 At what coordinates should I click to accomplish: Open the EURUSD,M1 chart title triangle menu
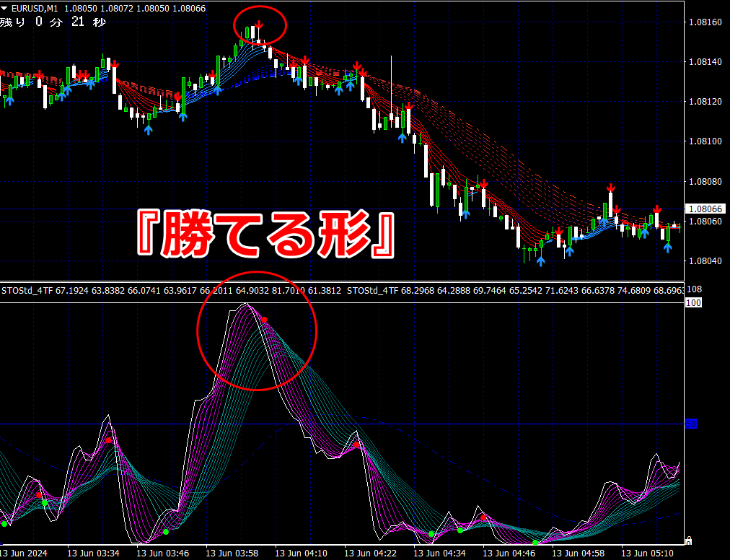point(4,9)
